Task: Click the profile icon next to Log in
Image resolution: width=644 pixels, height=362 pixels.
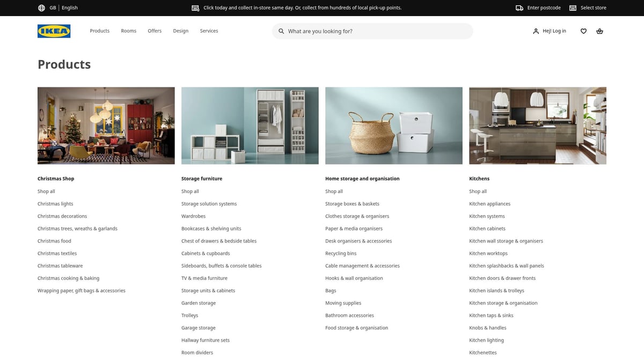Action: (536, 31)
